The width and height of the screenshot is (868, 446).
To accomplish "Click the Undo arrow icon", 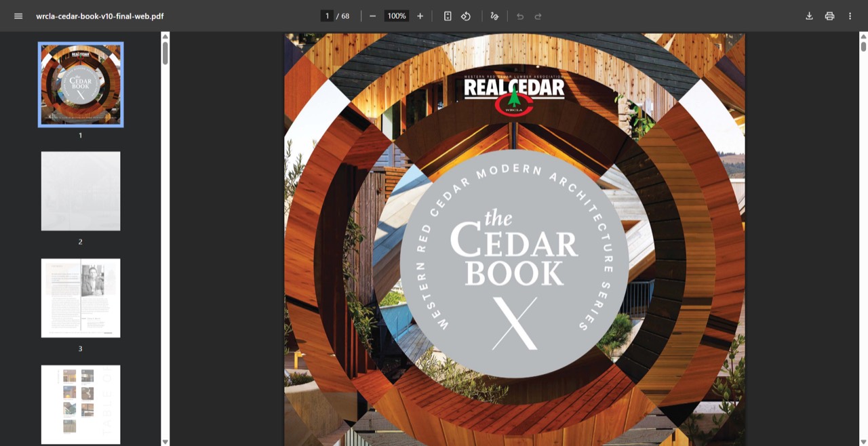I will tap(520, 16).
